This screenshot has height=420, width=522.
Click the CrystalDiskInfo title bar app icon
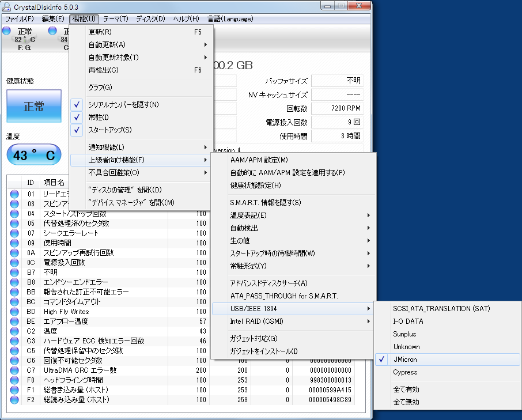tap(7, 6)
